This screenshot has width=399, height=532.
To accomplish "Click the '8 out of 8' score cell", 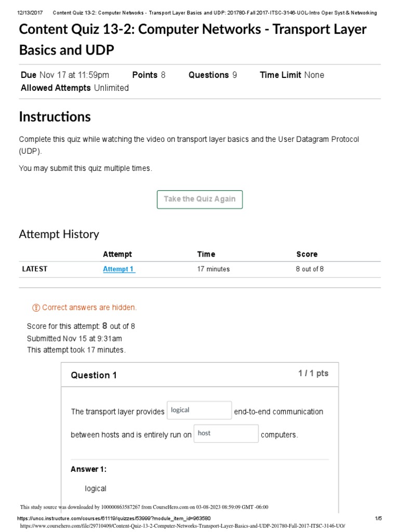I will pyautogui.click(x=310, y=269).
